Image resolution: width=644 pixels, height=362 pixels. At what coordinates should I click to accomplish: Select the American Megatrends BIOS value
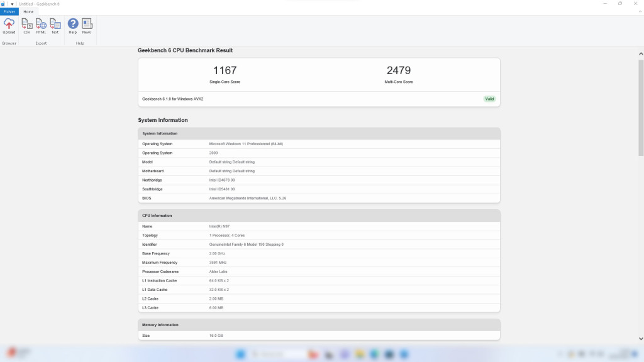click(247, 198)
